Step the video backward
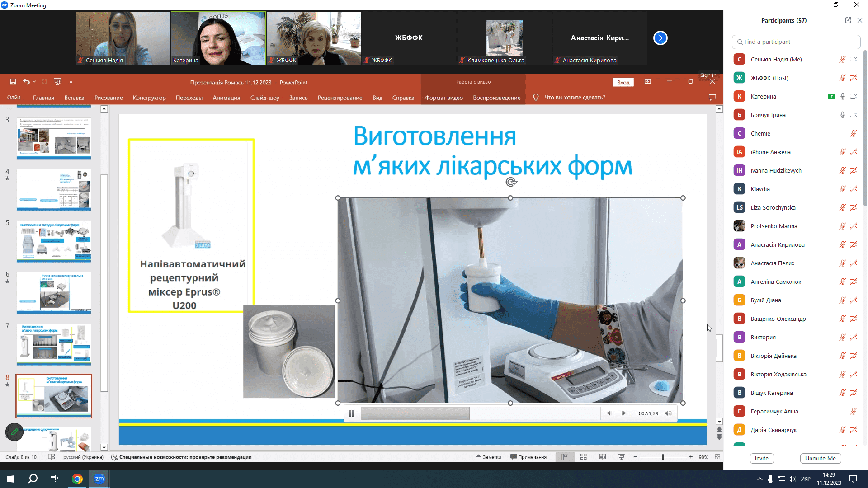868x488 pixels. pos(609,413)
